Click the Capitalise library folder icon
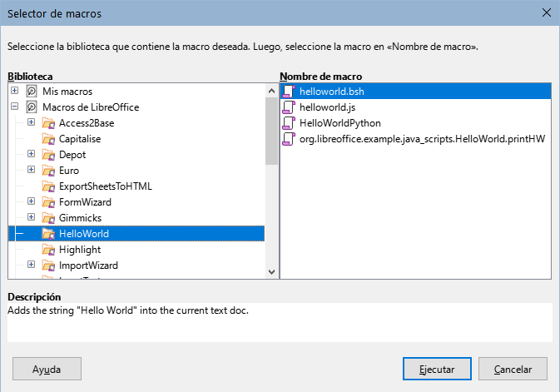Screen dimensions: 560x392 click(x=48, y=139)
